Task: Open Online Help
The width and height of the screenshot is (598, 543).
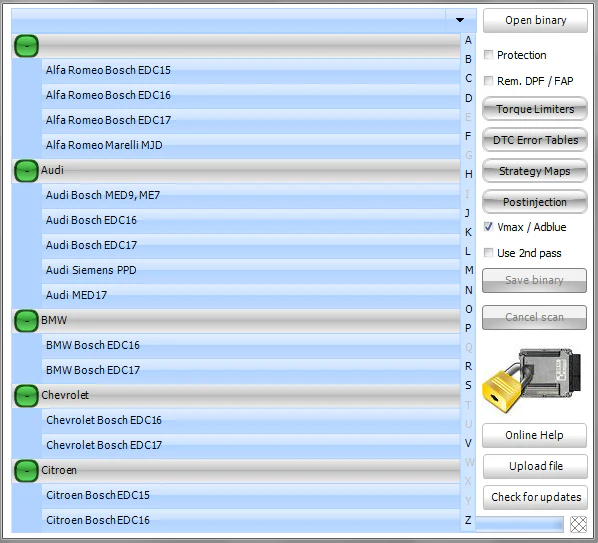Action: pyautogui.click(x=534, y=435)
